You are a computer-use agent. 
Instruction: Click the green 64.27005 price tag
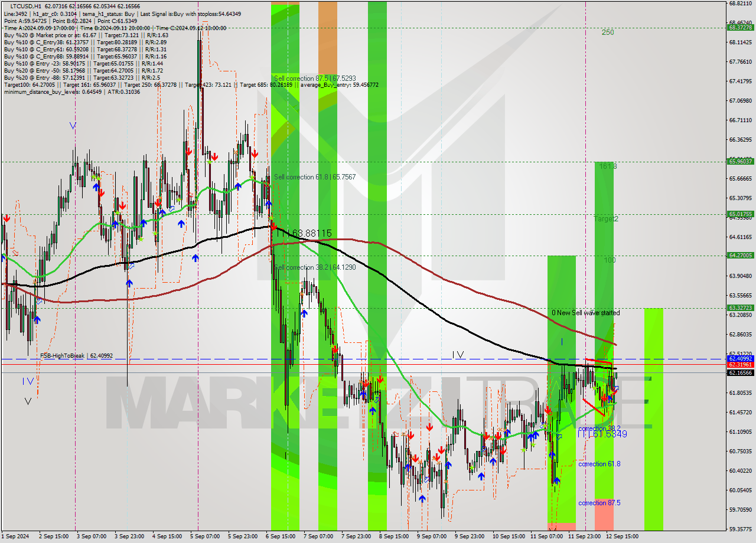click(x=740, y=256)
